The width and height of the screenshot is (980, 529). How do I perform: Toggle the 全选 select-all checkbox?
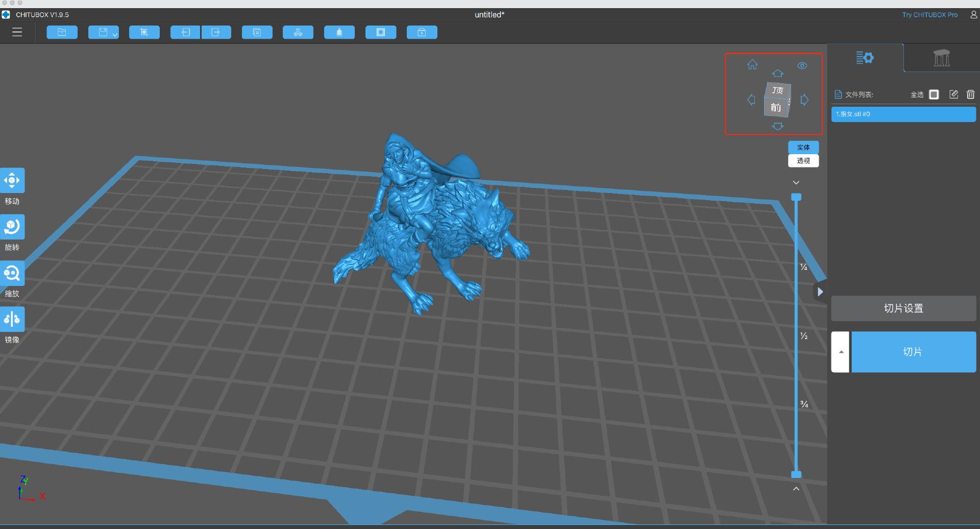[934, 94]
